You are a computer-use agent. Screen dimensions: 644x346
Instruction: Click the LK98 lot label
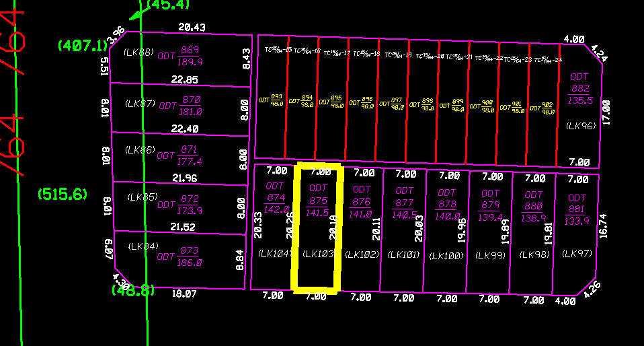[x=534, y=255]
